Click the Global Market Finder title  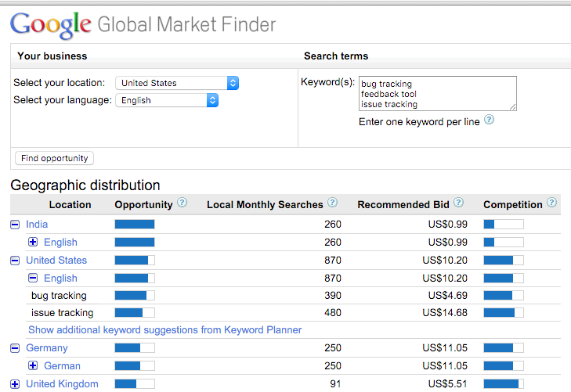(186, 24)
